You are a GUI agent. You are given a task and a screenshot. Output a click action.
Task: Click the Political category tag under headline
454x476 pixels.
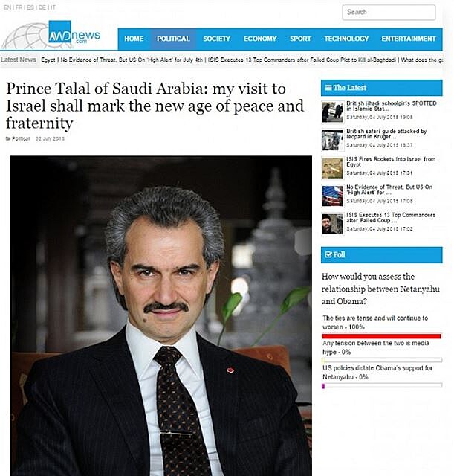(21, 138)
